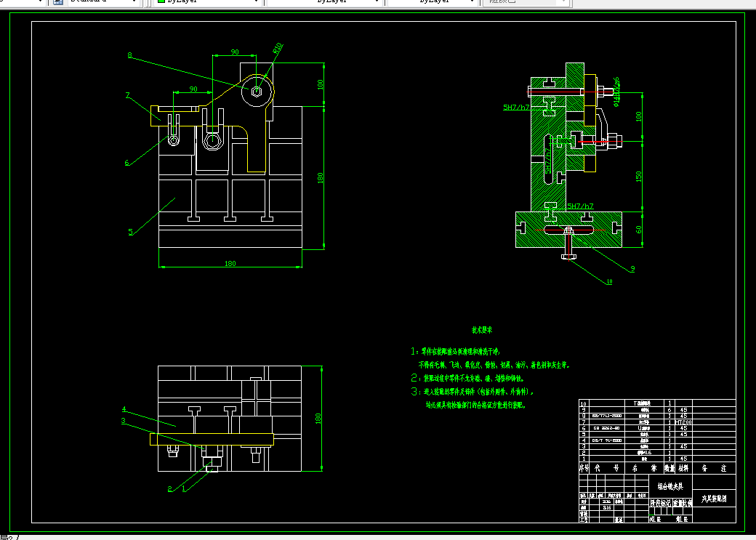Image resolution: width=756 pixels, height=540 pixels.
Task: Select technical requirement line numbered 2
Action: pos(467,378)
